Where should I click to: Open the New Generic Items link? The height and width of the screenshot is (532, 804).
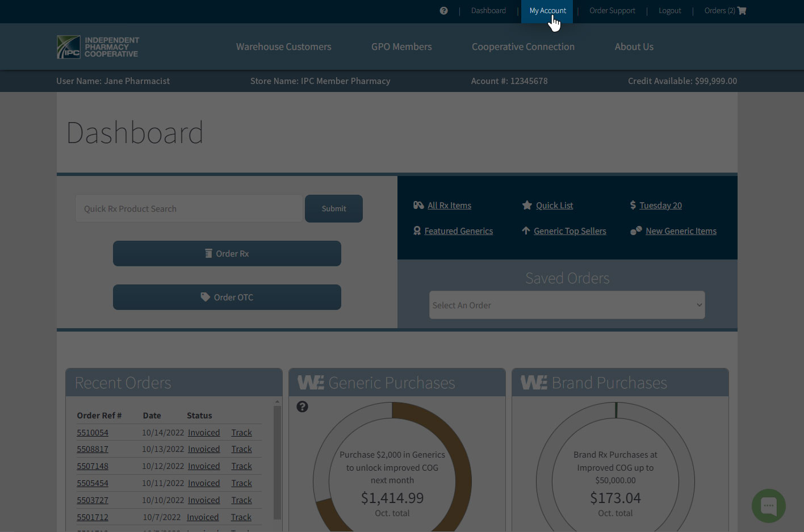681,231
